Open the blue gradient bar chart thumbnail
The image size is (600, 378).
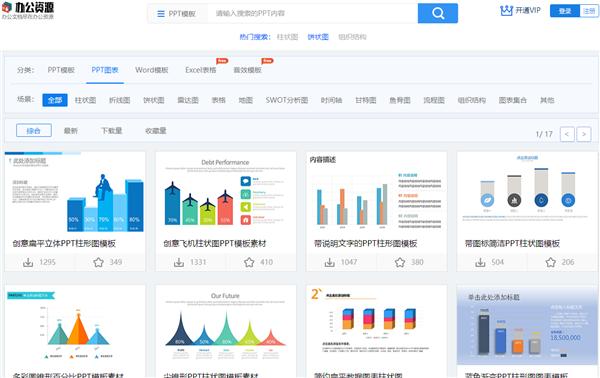pyautogui.click(x=527, y=326)
